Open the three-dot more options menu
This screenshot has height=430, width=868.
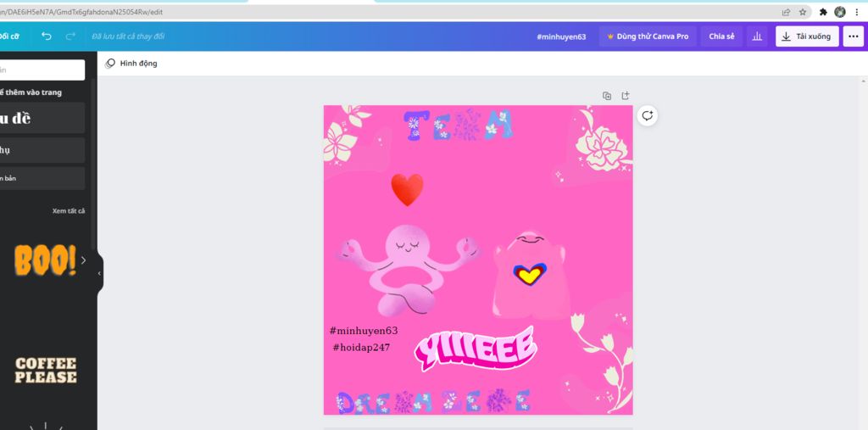[853, 36]
